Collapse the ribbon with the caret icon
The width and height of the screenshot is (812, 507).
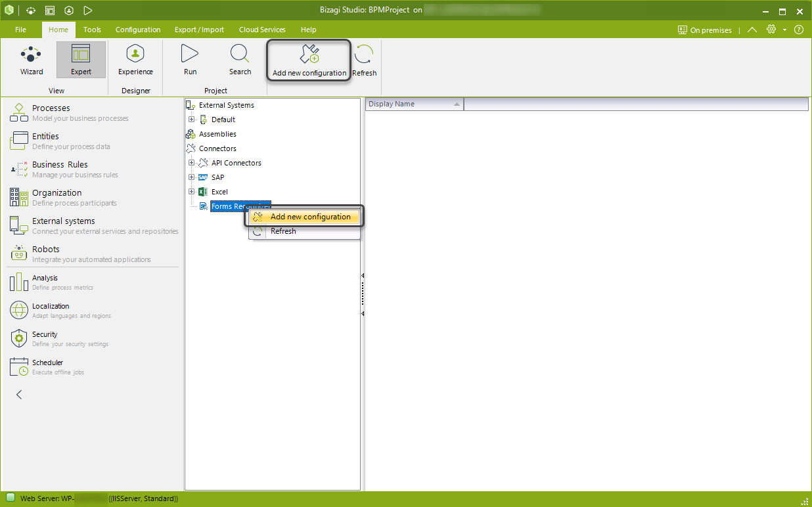coord(752,30)
